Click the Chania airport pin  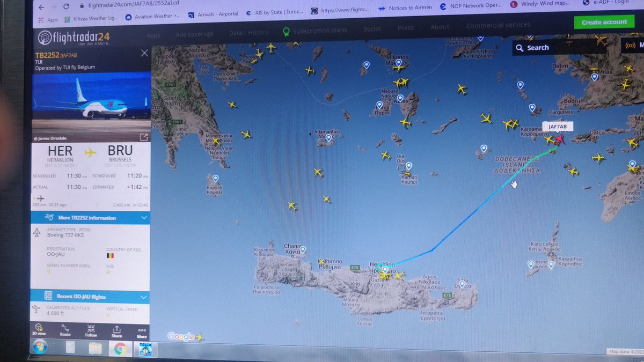pos(303,250)
